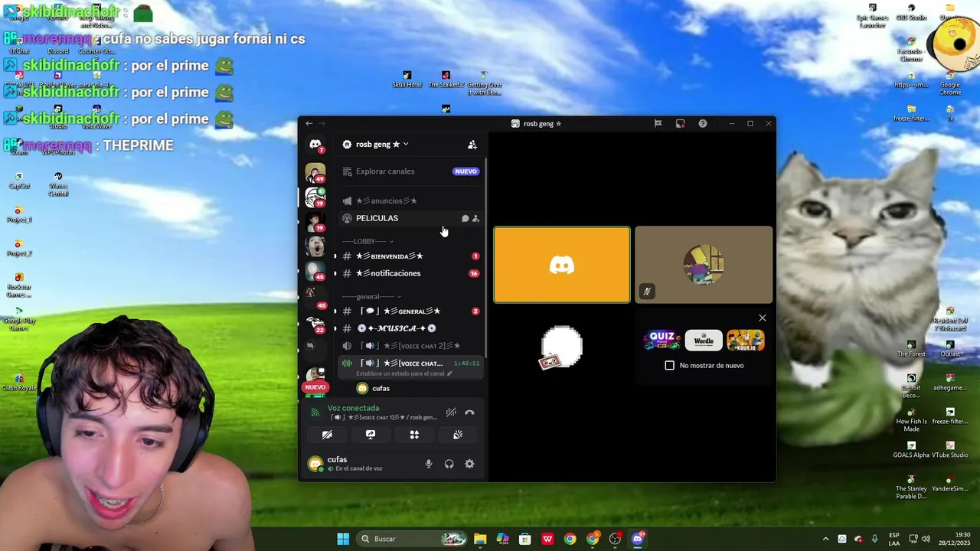Open the connection signal info icon
This screenshot has width=980, height=551.
[x=315, y=412]
